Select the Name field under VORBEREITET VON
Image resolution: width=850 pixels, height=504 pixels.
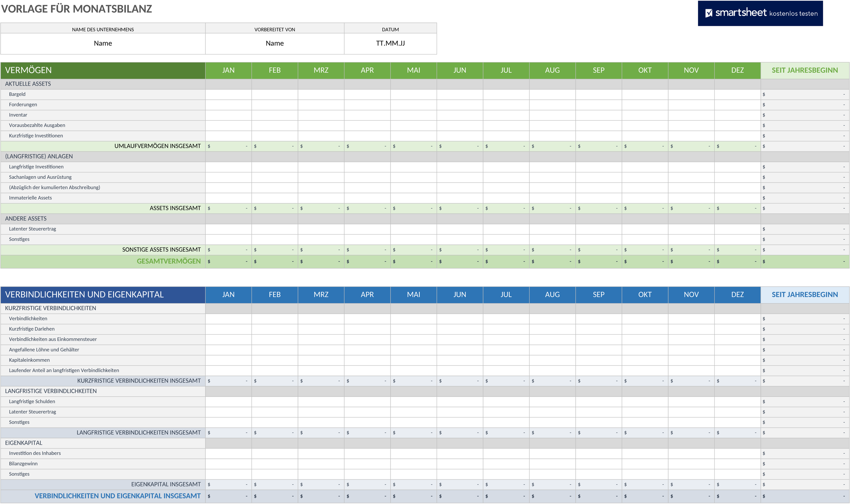pos(275,44)
